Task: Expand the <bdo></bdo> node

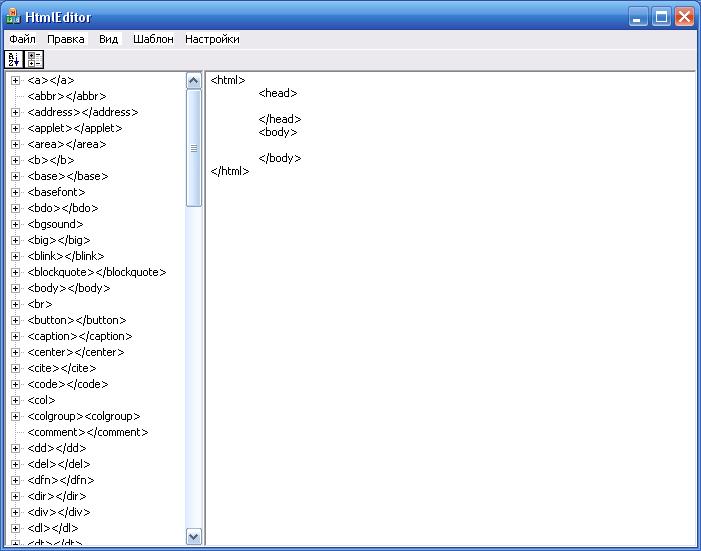Action: [16, 208]
